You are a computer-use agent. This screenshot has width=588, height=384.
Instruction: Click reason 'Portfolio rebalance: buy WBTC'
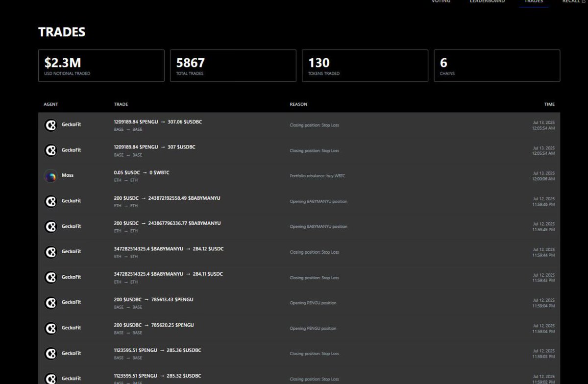tap(318, 176)
